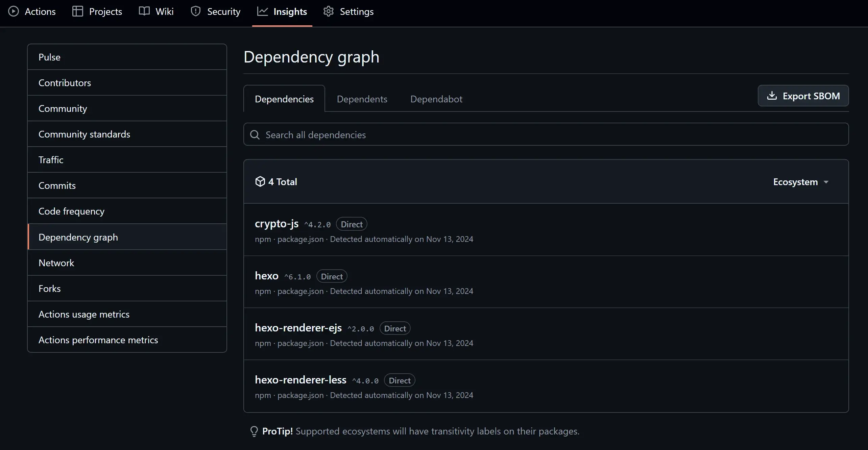Open the Ecosystem filter dropdown

point(801,182)
